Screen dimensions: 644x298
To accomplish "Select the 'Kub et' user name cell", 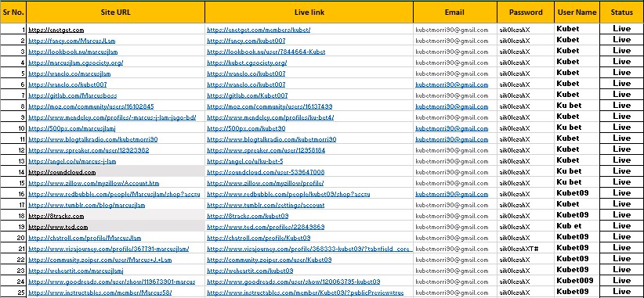I will pyautogui.click(x=577, y=226).
